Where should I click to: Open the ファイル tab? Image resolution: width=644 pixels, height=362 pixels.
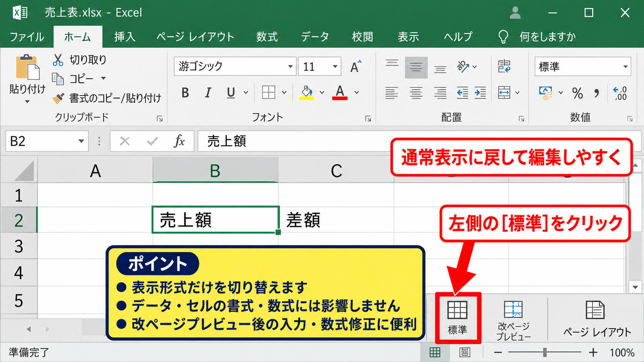coord(27,37)
